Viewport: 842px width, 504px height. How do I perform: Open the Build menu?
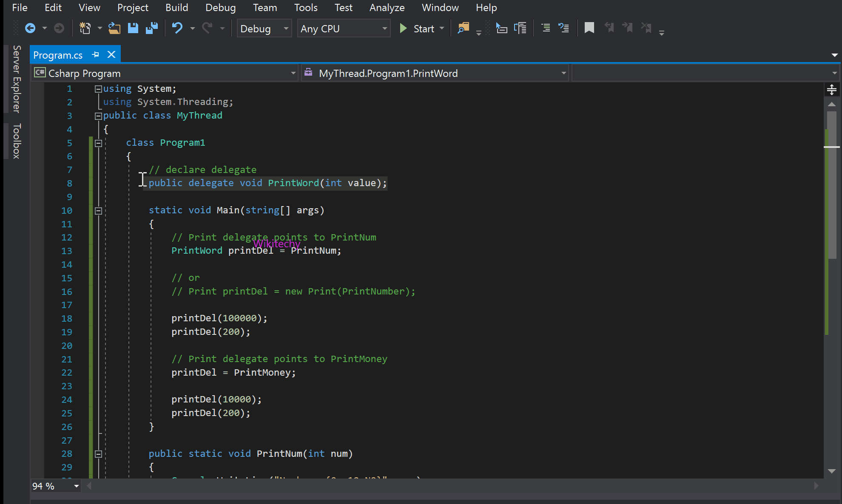point(176,8)
